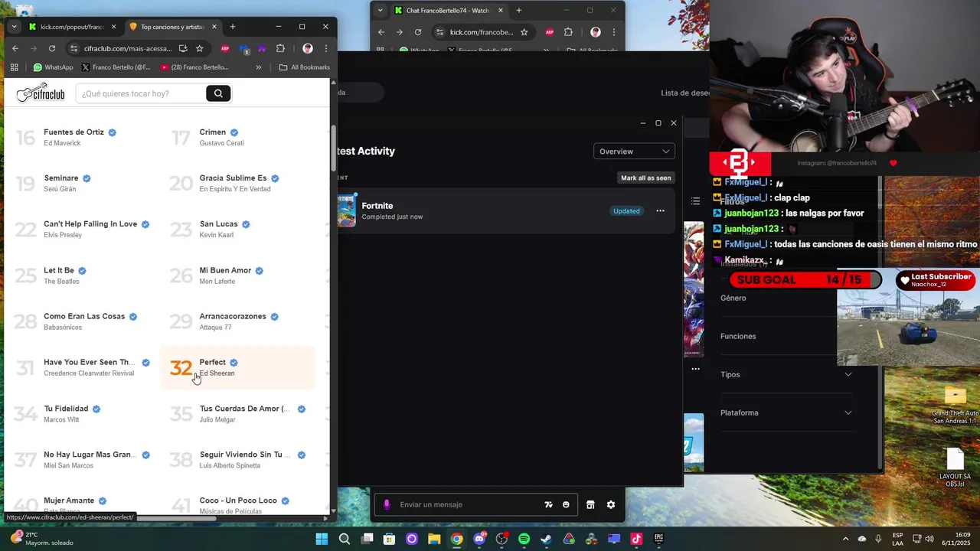
Task: Open the Cifra Club guitar logo
Action: tap(41, 93)
